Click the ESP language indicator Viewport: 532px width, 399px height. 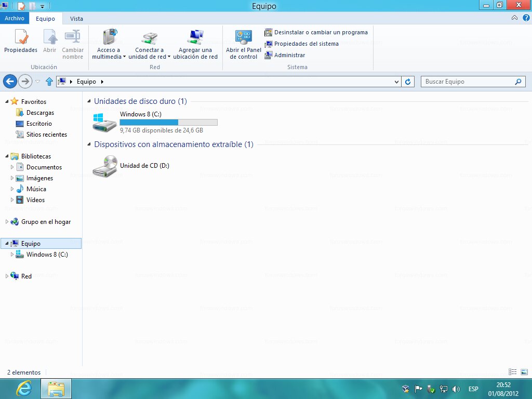[473, 389]
